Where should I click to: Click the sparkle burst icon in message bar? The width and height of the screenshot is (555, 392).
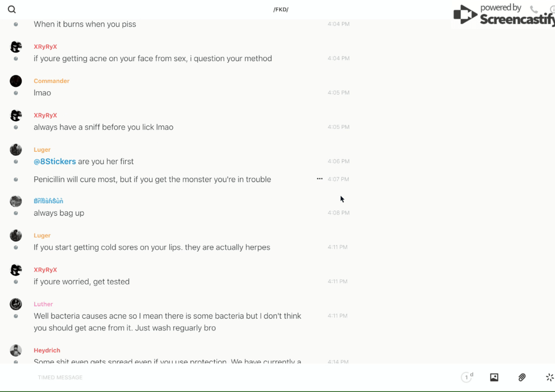point(549,377)
